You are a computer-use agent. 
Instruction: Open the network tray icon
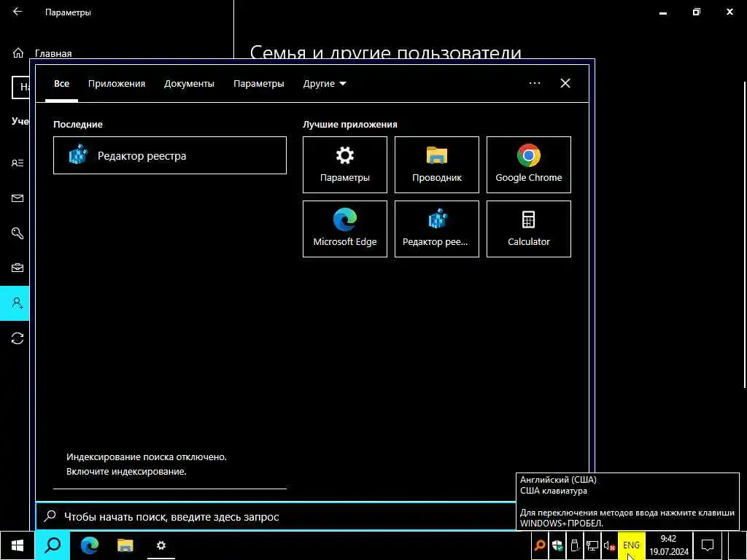click(592, 545)
